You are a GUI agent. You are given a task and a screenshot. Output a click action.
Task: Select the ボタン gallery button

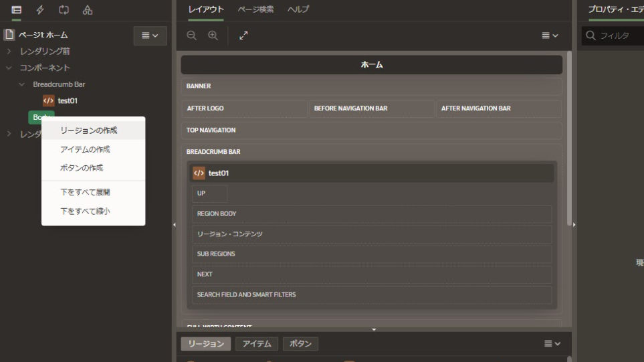coord(301,344)
